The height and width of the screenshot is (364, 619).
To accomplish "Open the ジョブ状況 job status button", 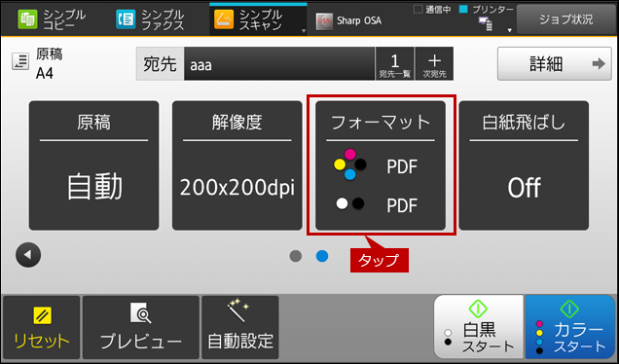I will tap(566, 19).
